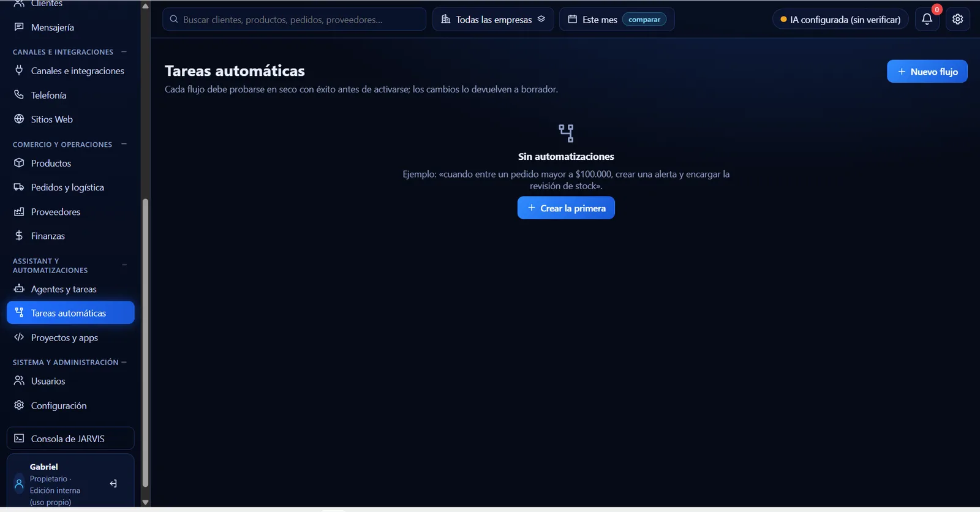Open settings gear in top bar
This screenshot has width=980, height=512.
tap(958, 19)
